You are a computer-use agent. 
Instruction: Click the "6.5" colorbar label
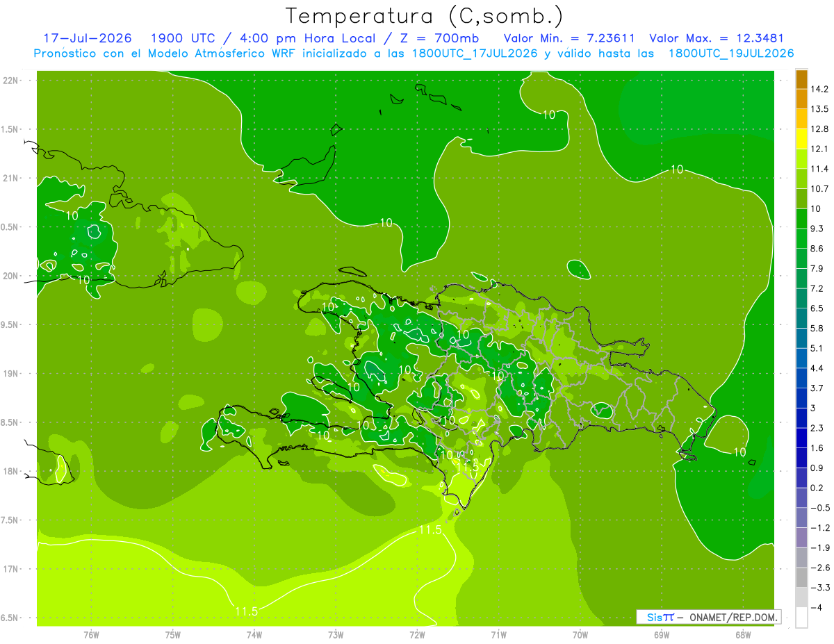click(817, 308)
